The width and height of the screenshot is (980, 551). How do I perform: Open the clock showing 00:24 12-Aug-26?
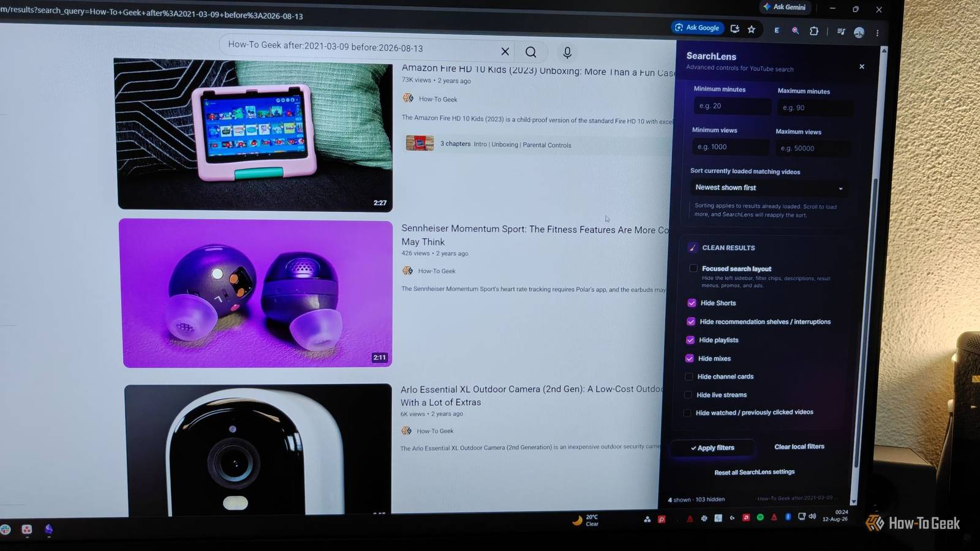pyautogui.click(x=836, y=515)
